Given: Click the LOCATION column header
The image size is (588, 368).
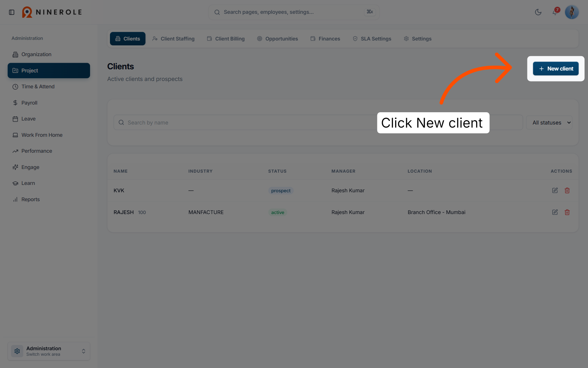Looking at the screenshot, I should 420,171.
